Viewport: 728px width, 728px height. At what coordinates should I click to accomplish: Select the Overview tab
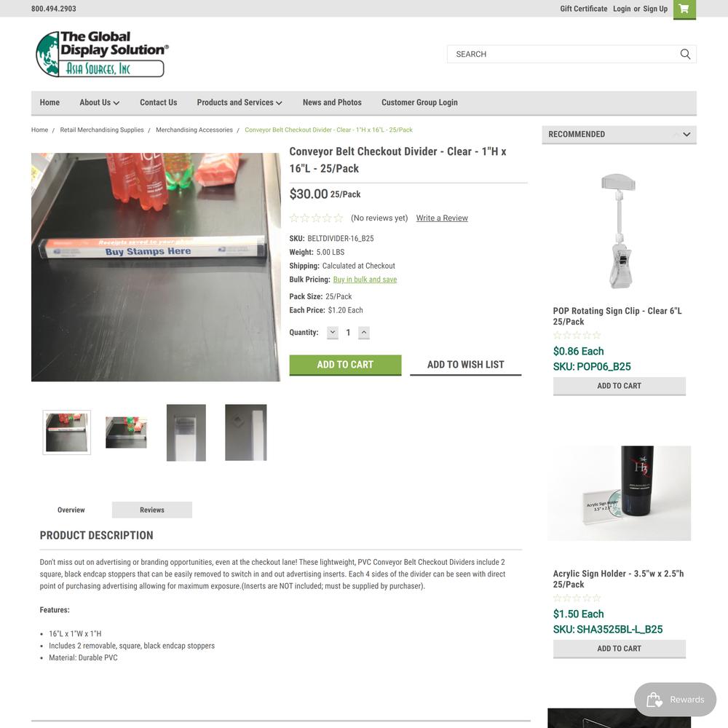tap(71, 510)
